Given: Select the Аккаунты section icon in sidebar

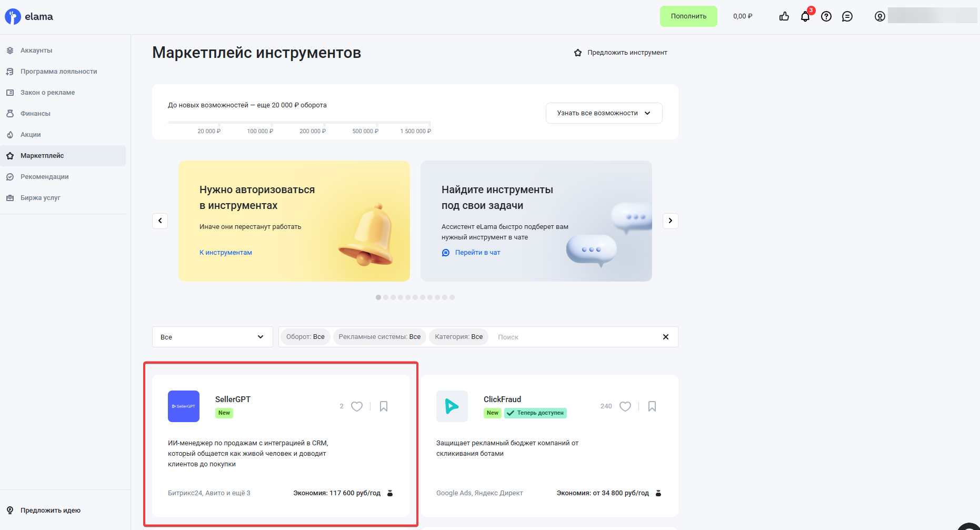Looking at the screenshot, I should click(x=10, y=50).
